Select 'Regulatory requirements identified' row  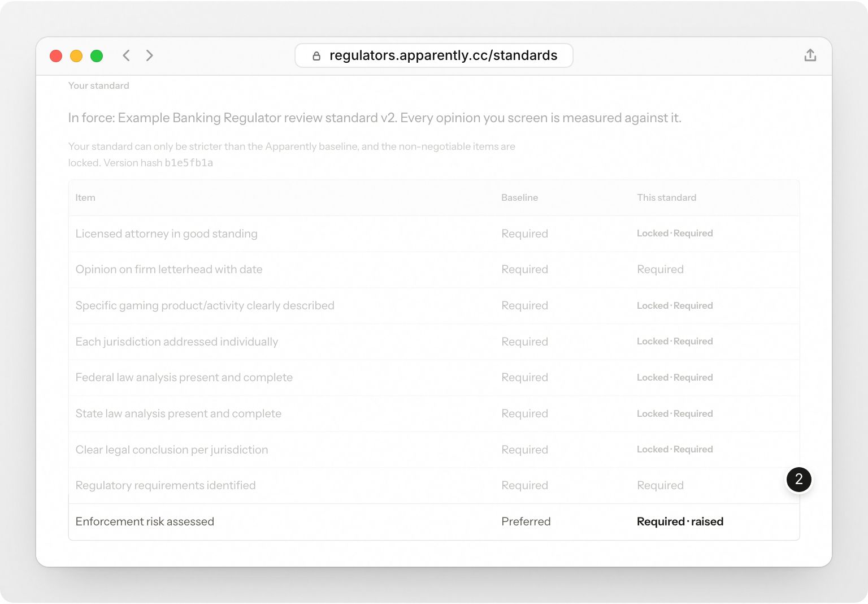click(x=434, y=485)
